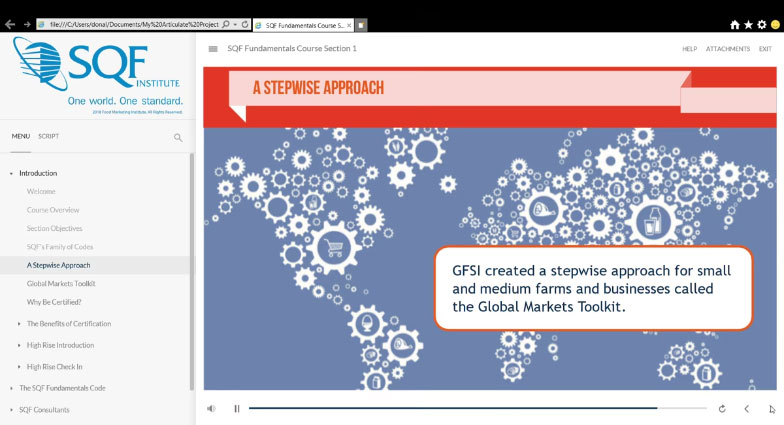Switch to the MENU tab
The image size is (784, 425).
point(21,136)
